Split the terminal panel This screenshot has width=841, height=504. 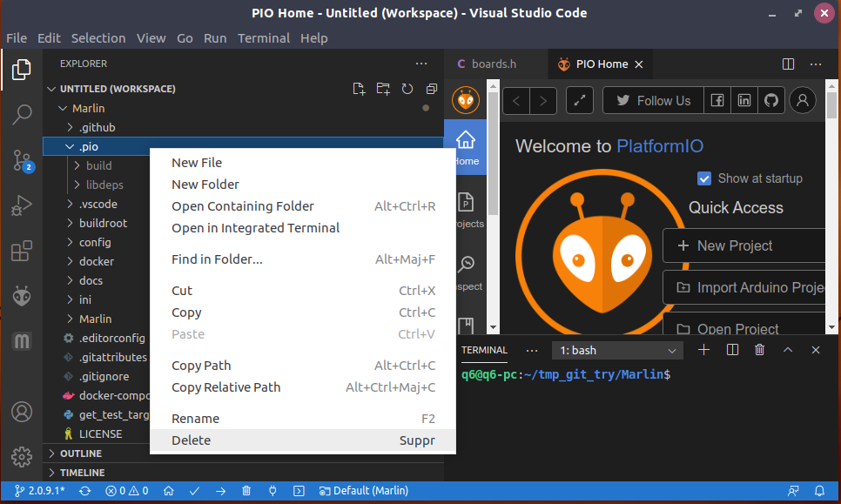(x=732, y=350)
